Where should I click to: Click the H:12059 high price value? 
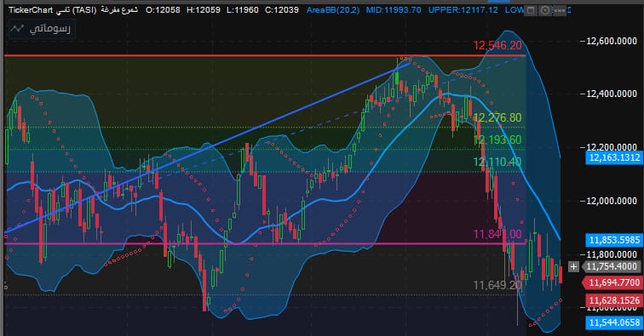[204, 10]
